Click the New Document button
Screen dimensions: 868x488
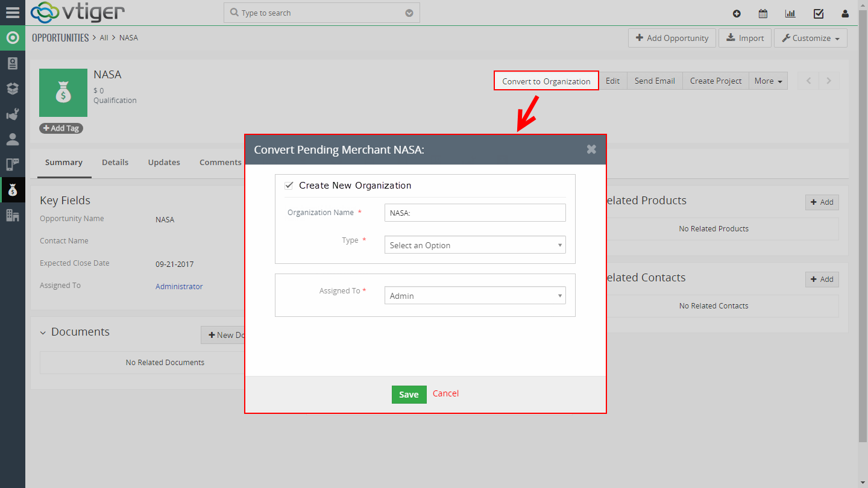click(x=223, y=335)
